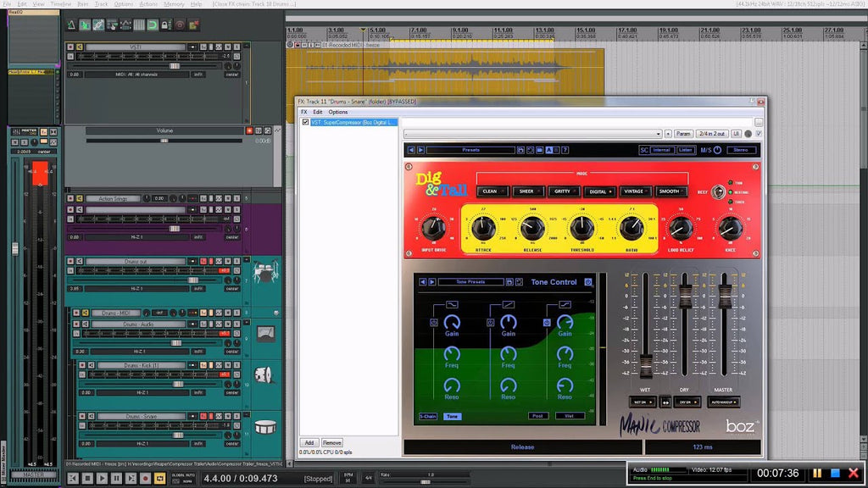Click the Add button in FX chain
Screen dimensions: 868x488
point(309,442)
